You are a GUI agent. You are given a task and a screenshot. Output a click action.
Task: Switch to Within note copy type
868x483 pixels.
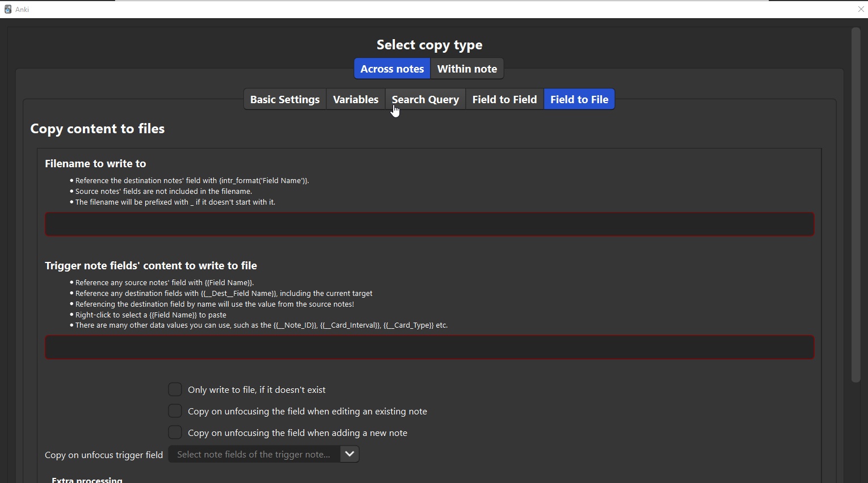pos(467,69)
